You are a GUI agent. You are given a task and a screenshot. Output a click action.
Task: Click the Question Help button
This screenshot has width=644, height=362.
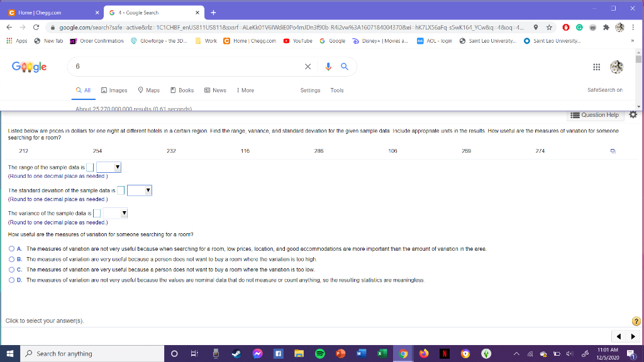pyautogui.click(x=595, y=115)
